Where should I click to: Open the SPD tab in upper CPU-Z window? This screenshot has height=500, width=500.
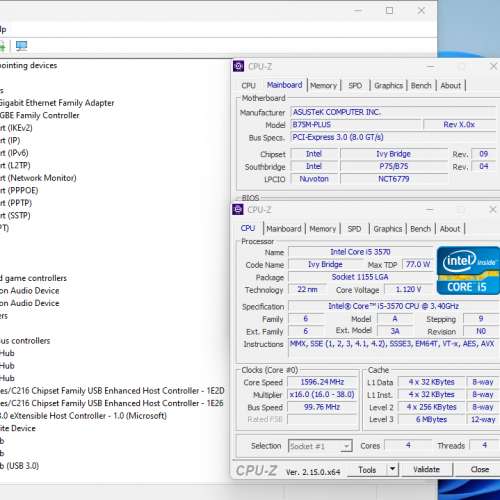pyautogui.click(x=355, y=86)
